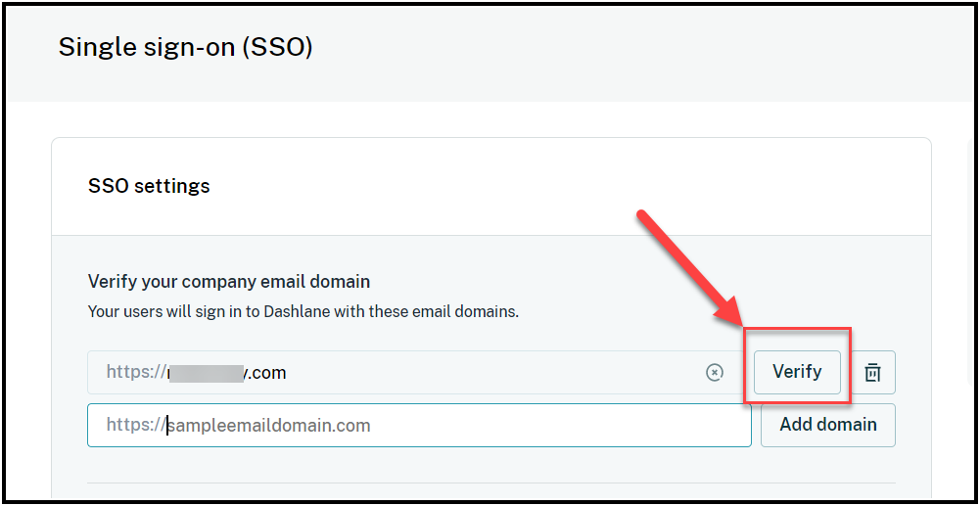Click the Verify button
Viewport: 980px width, 506px height.
[797, 372]
